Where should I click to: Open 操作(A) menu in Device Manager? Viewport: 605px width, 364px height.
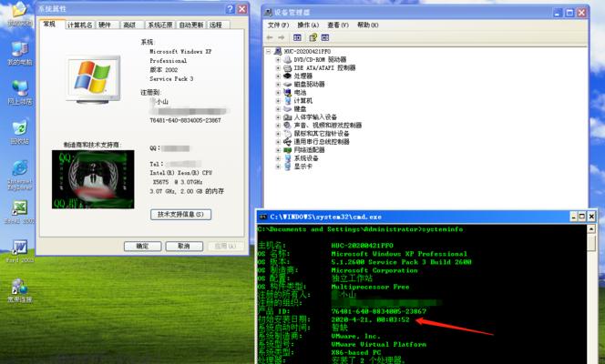click(308, 25)
